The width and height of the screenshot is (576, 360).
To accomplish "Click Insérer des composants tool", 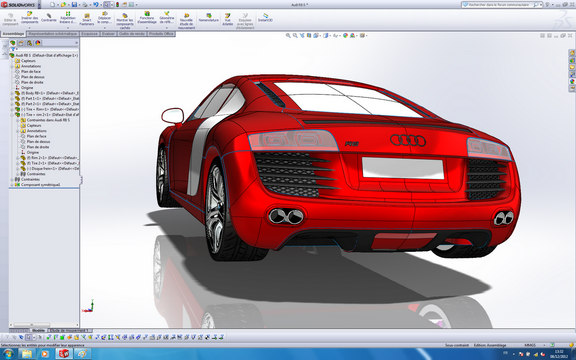I will 29,18.
